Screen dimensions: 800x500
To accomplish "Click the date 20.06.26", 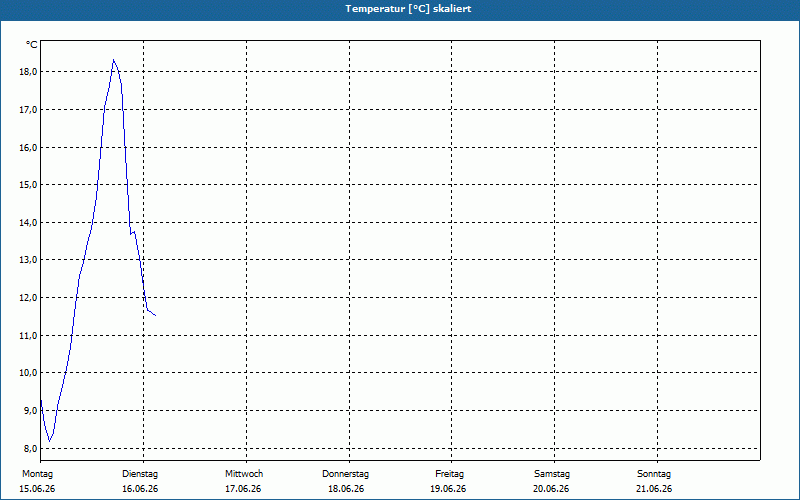I will coord(552,489).
